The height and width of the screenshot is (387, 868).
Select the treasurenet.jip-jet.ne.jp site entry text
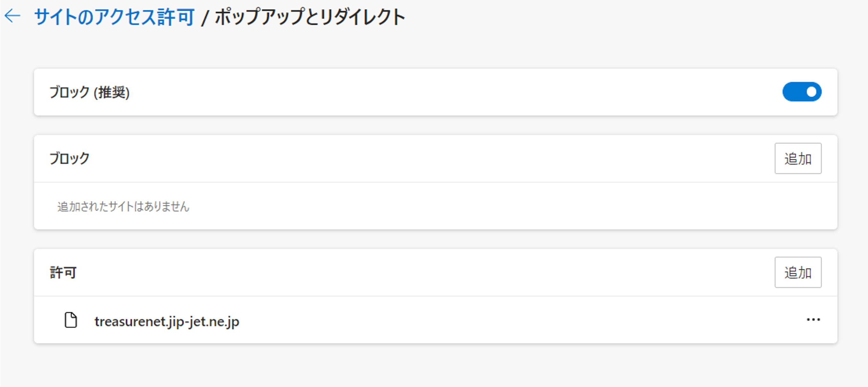click(x=167, y=322)
